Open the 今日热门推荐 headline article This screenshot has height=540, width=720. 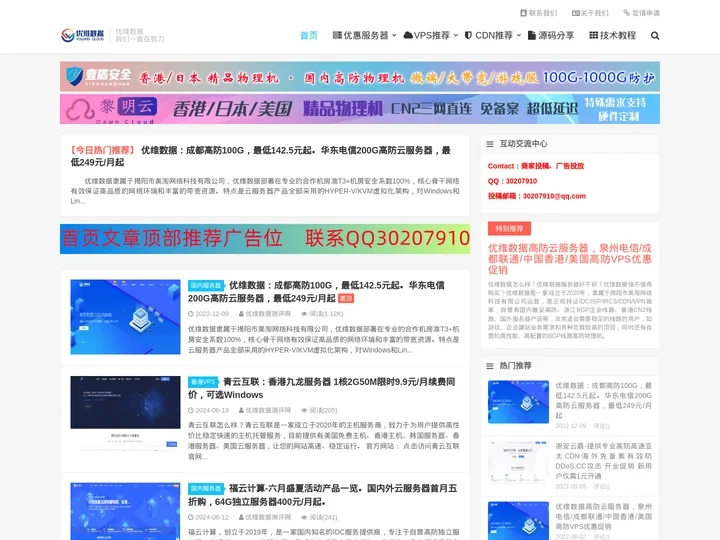tap(260, 156)
